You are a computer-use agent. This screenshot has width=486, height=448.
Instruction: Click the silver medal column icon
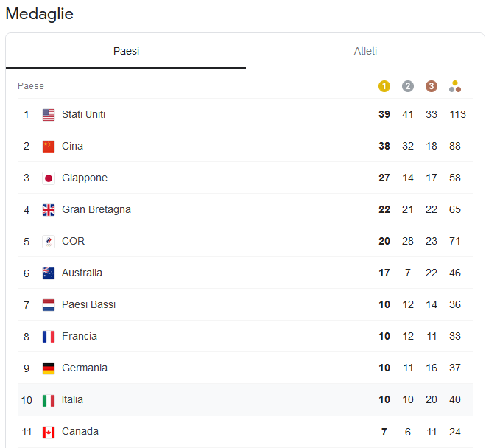[408, 86]
